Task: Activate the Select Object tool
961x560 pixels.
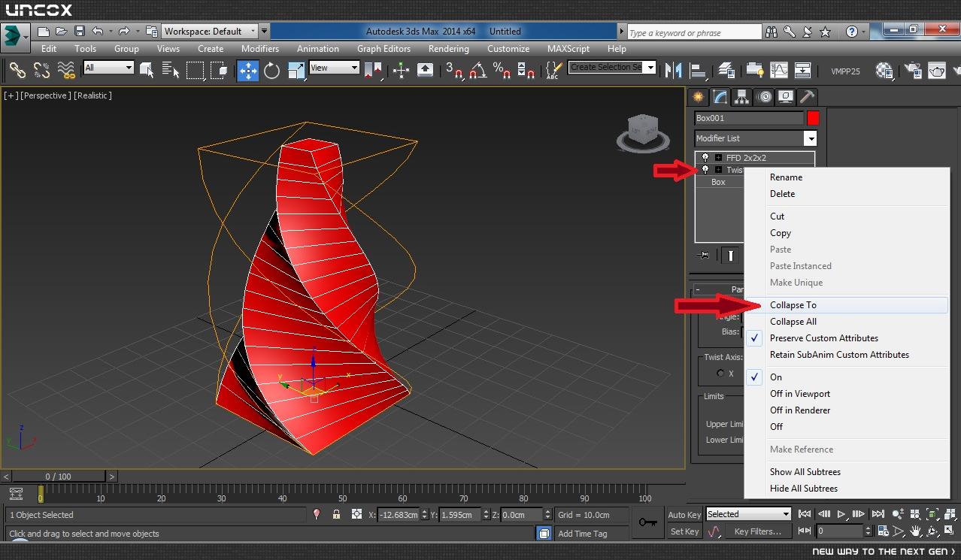Action: 146,71
